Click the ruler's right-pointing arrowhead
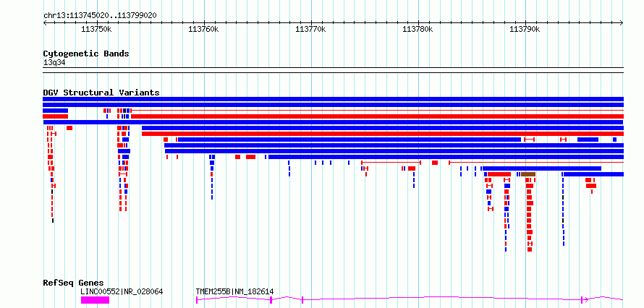This screenshot has width=644, height=308. coord(622,23)
